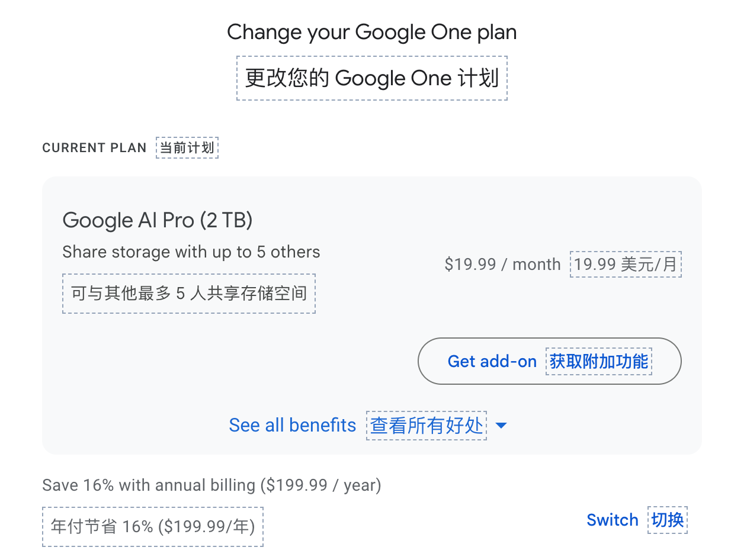
Task: Click the "Change your Google One plan" heading
Action: (x=371, y=32)
